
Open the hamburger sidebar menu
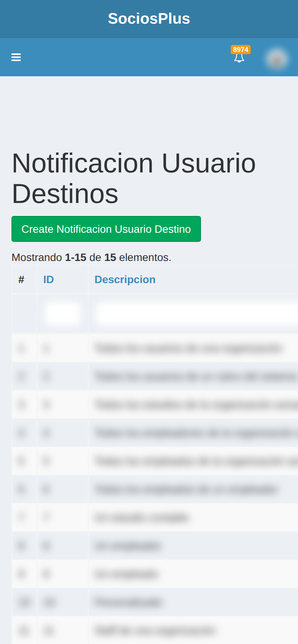pyautogui.click(x=16, y=57)
